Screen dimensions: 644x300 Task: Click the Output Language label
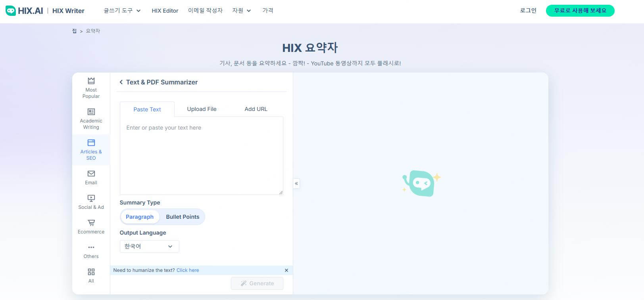pos(143,233)
